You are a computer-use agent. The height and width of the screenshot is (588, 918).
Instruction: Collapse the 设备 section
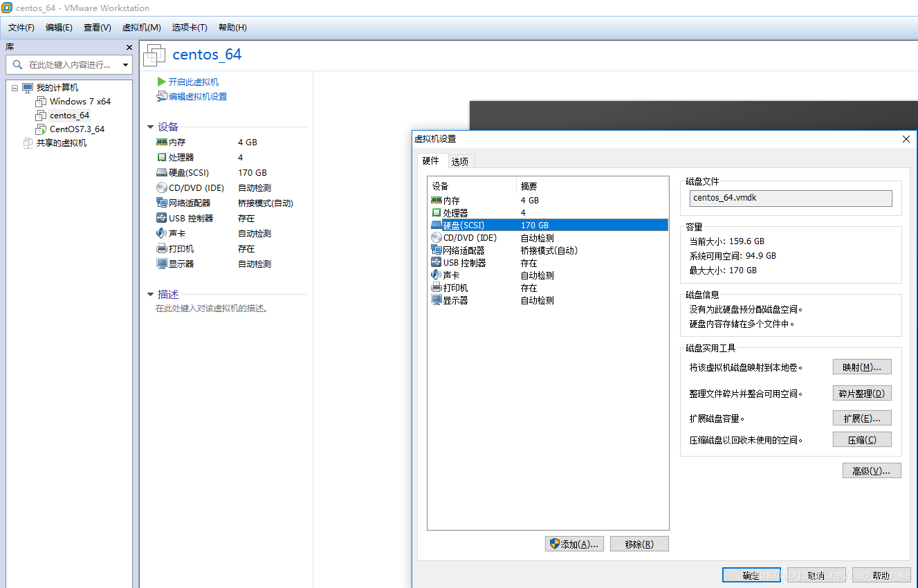point(151,127)
